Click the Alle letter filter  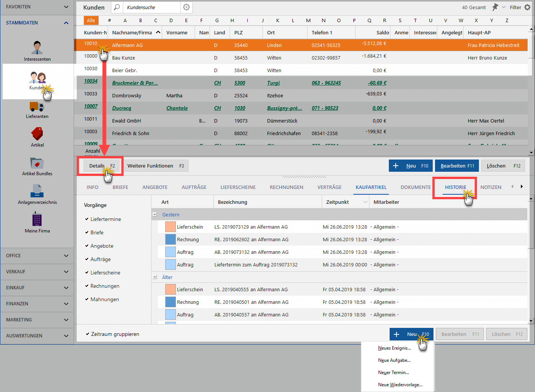coord(91,20)
